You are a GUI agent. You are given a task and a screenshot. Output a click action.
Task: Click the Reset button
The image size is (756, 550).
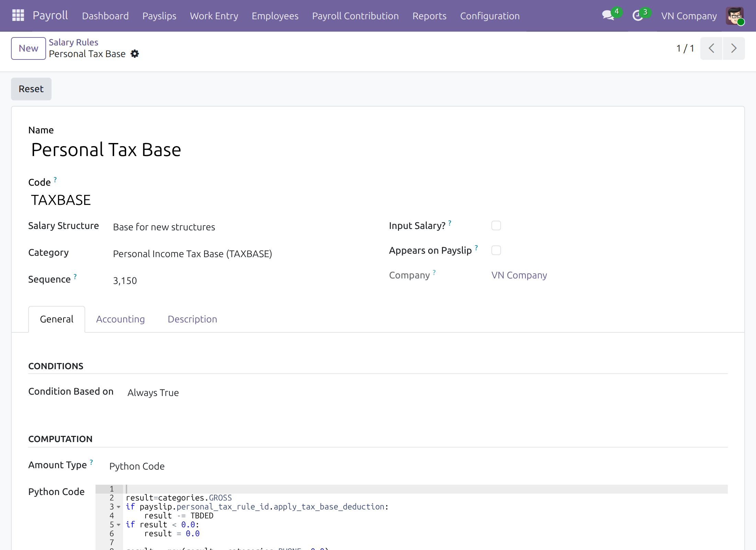point(31,89)
